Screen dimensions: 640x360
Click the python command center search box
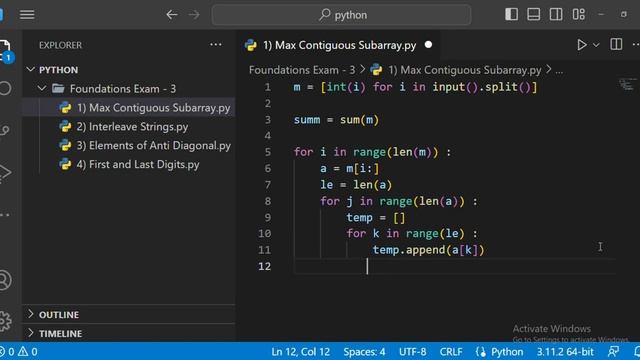tap(341, 15)
